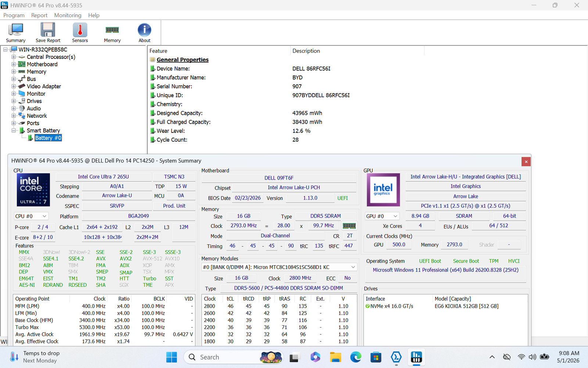Click the Microsoft Windows 11 Professional build text
The width and height of the screenshot is (588, 368).
coord(446,270)
